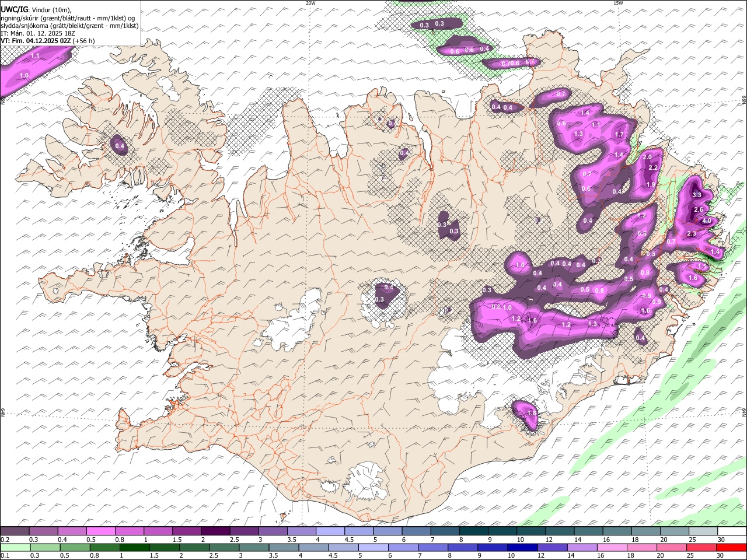Select the dark purple upper-row swatch between 2 and 2.5

tap(215, 531)
